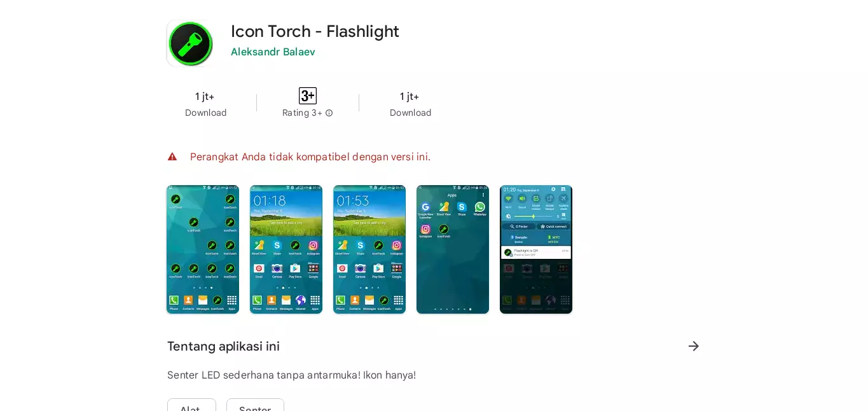Click the Tentang aplikasi ini heading
This screenshot has width=868, height=411.
click(x=223, y=346)
